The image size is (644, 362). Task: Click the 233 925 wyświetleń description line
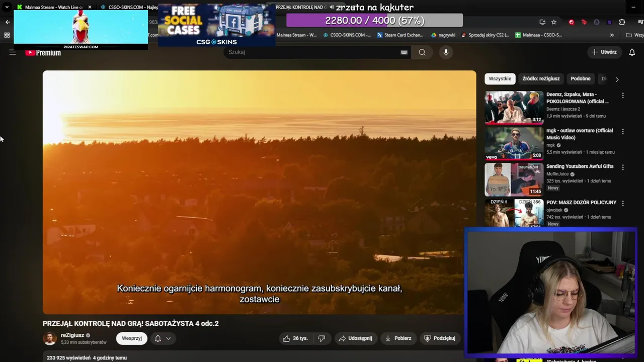click(87, 358)
